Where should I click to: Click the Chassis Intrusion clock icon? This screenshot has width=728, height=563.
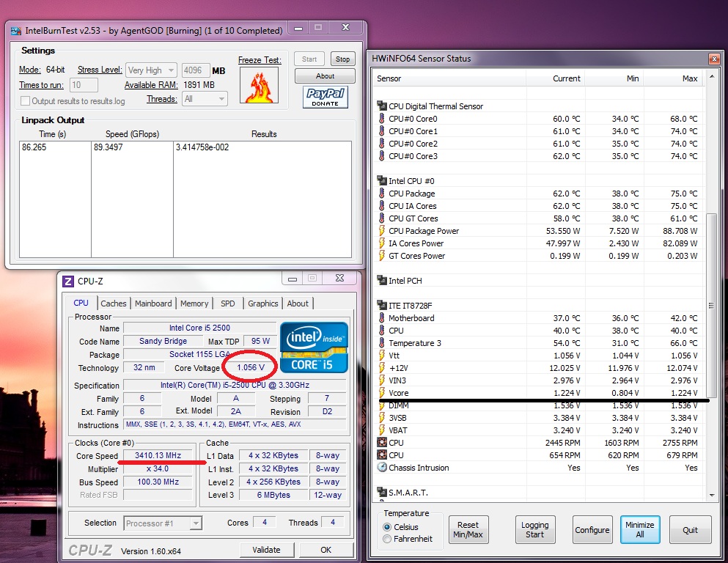coord(382,468)
